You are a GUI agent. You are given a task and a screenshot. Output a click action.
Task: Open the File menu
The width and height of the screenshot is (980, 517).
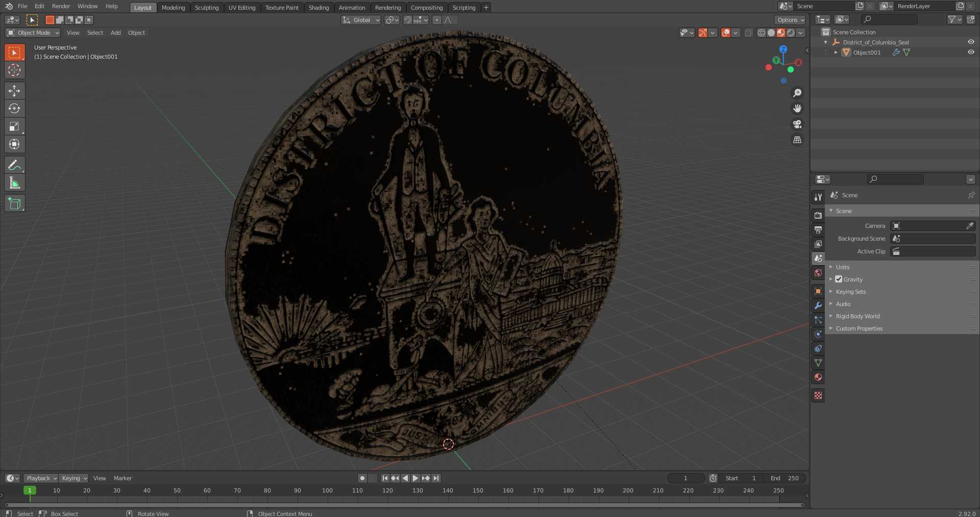tap(22, 6)
